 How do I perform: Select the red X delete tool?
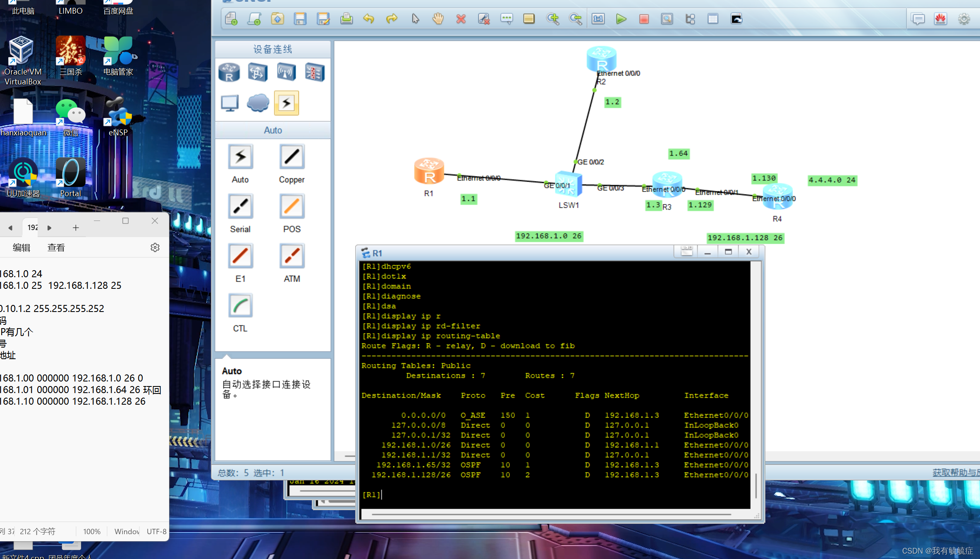pyautogui.click(x=461, y=19)
